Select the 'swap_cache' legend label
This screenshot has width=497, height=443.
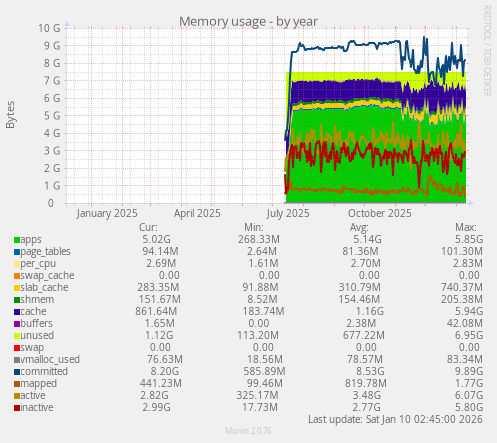[x=47, y=276]
